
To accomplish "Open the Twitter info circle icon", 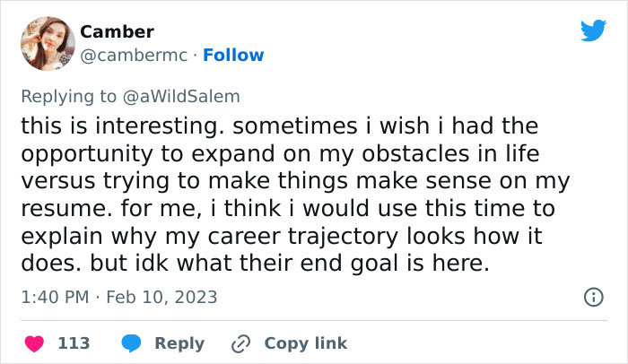I will [592, 296].
